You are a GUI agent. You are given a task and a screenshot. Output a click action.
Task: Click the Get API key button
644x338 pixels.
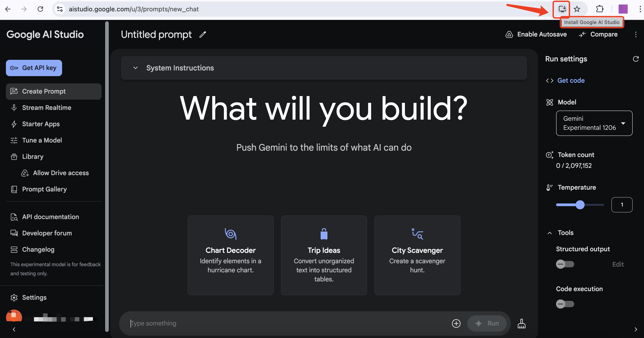pos(34,68)
